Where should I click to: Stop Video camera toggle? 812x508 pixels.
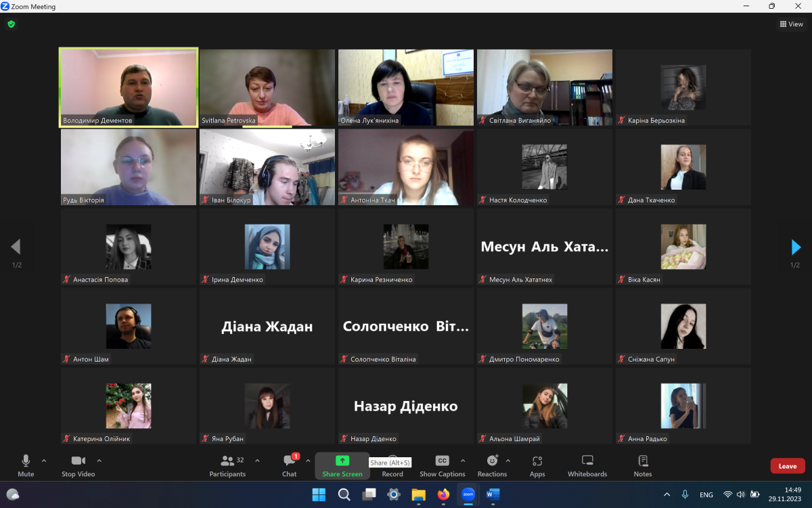(x=78, y=465)
